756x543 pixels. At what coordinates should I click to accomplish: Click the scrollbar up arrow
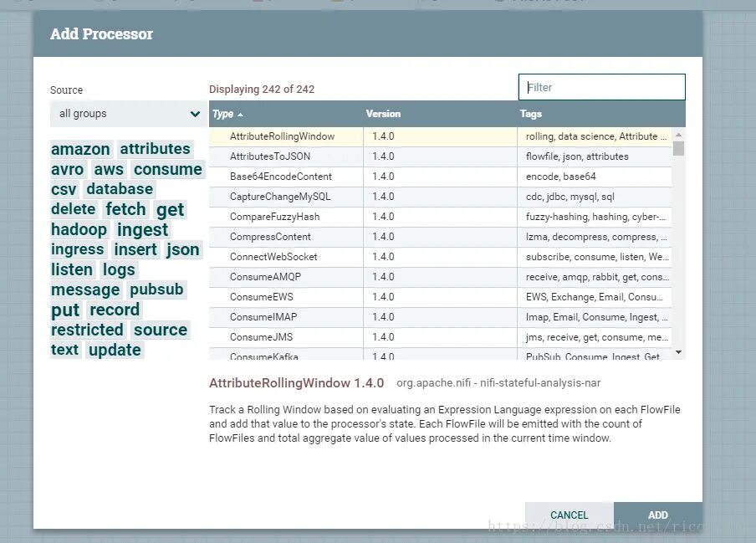[x=678, y=135]
